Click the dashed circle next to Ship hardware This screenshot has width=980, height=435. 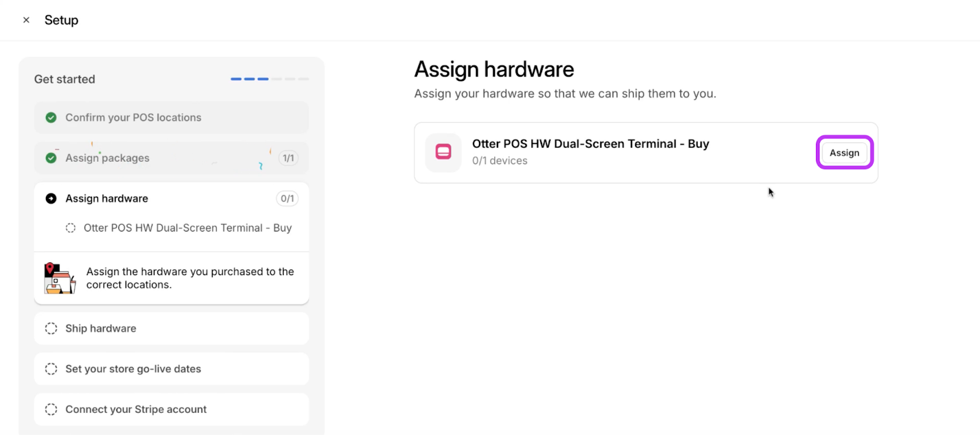51,328
